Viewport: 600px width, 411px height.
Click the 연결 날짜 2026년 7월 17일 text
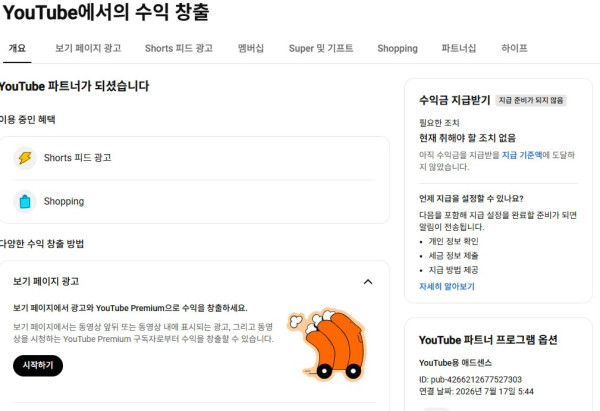476,391
